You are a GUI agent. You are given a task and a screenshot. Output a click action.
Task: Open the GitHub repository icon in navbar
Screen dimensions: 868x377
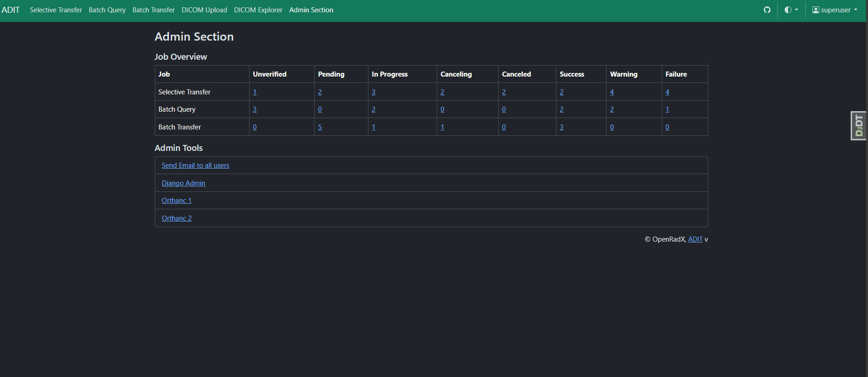pyautogui.click(x=767, y=10)
